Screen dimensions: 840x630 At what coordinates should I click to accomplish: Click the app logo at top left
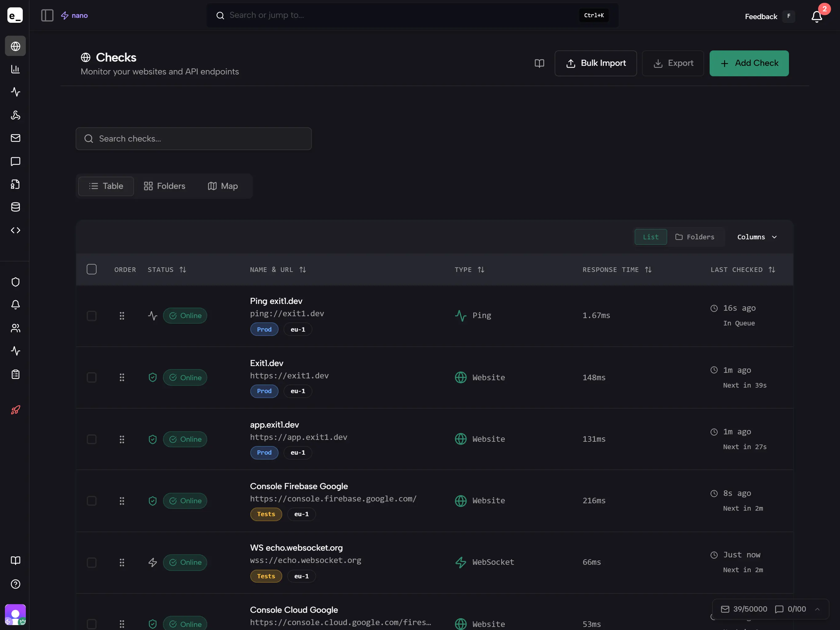[15, 15]
